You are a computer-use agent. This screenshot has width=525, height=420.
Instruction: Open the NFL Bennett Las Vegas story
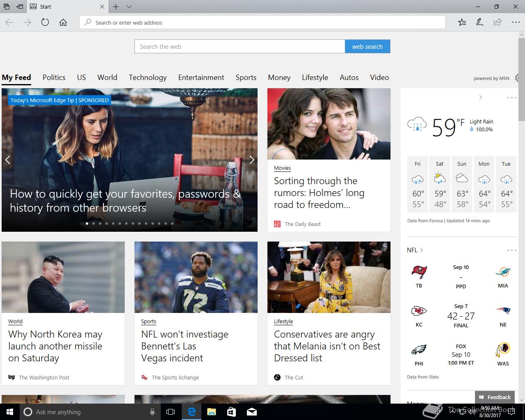(185, 346)
